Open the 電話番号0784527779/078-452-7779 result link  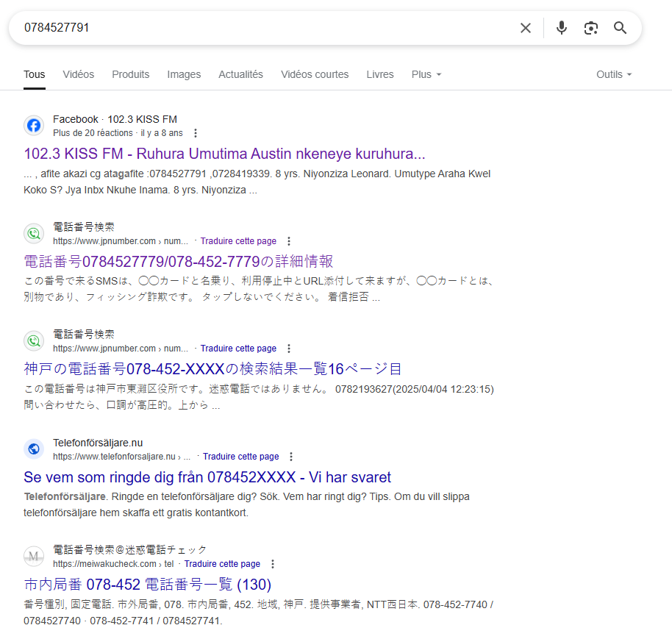pos(179,261)
